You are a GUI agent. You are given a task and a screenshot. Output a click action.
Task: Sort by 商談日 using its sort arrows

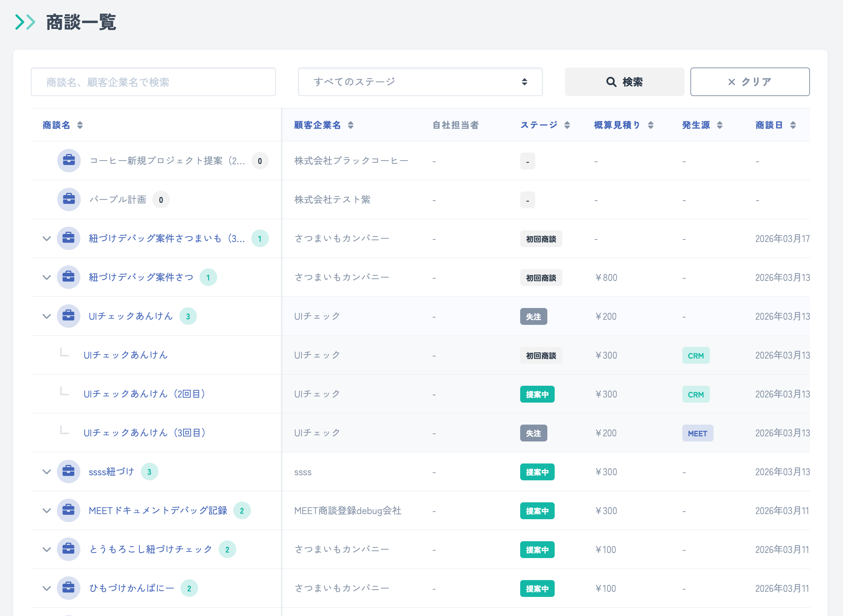click(x=793, y=125)
